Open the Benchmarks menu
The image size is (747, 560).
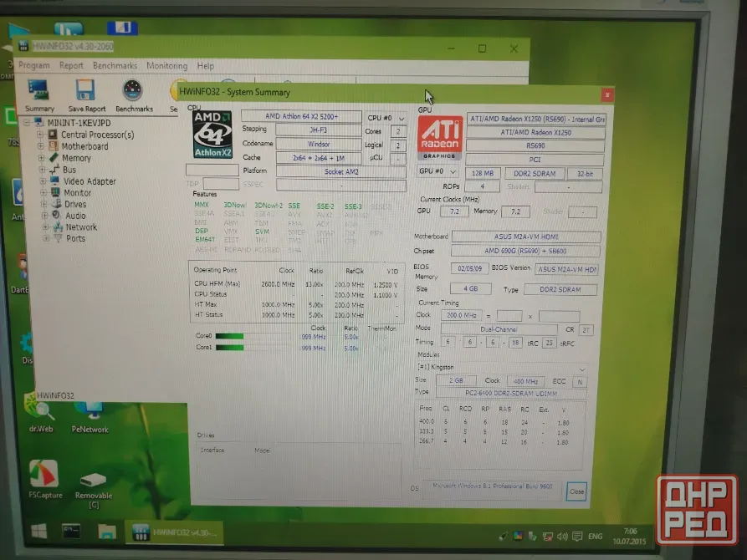pos(115,65)
